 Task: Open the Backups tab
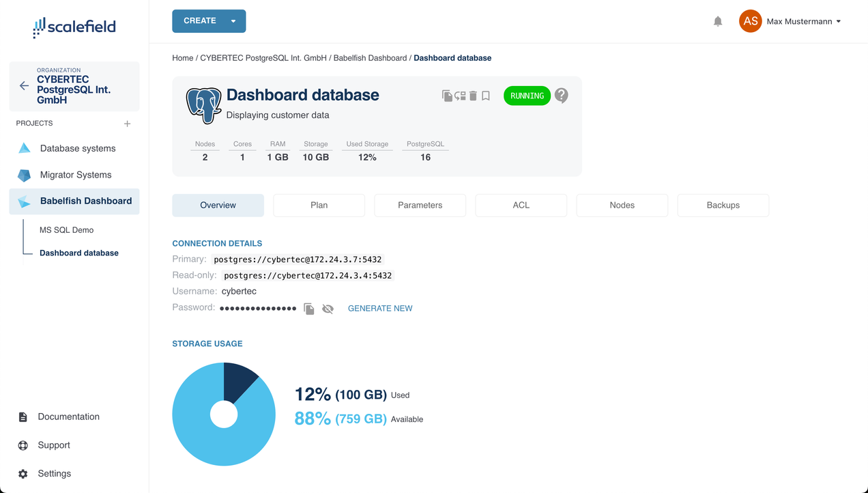tap(723, 206)
